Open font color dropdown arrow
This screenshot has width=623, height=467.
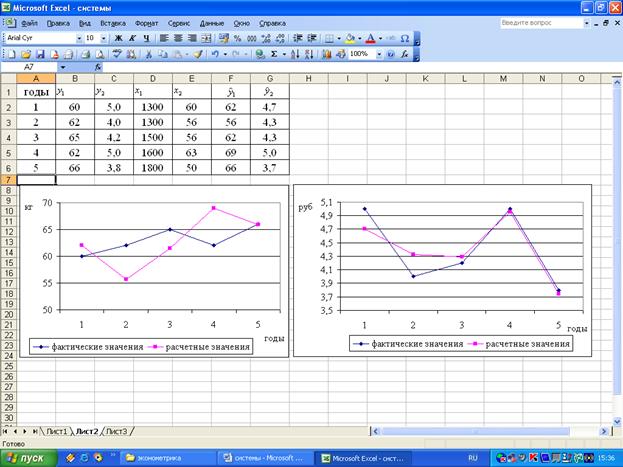(380, 39)
